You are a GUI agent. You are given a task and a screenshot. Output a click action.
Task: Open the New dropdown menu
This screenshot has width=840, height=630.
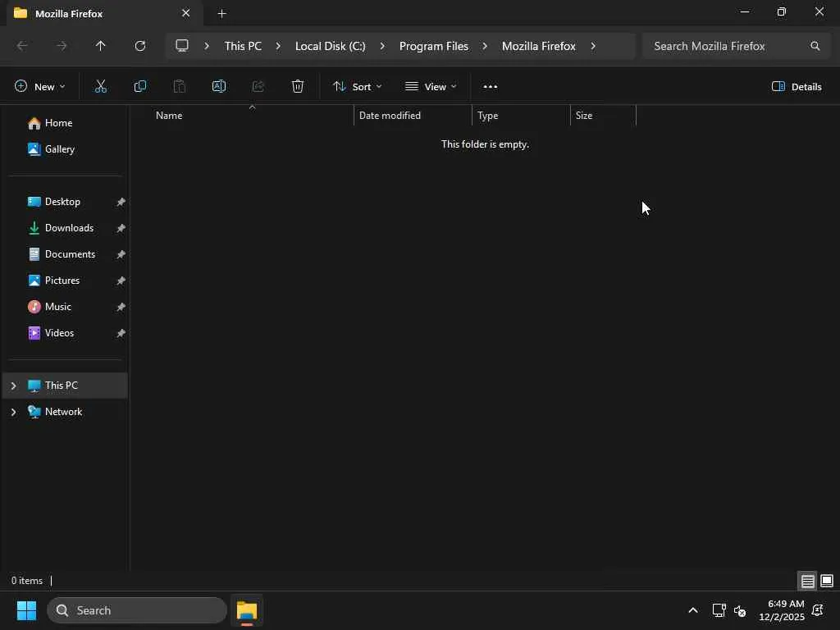40,86
